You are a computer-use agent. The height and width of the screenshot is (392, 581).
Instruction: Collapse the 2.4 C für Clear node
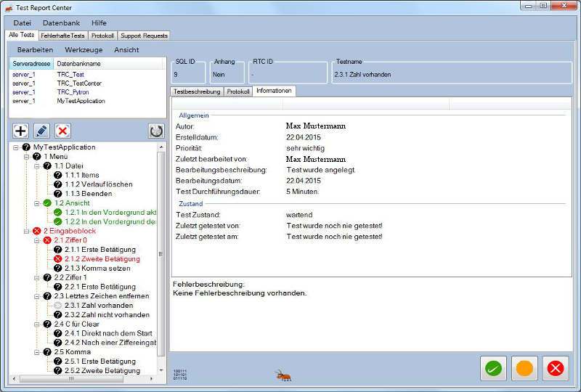tap(37, 324)
